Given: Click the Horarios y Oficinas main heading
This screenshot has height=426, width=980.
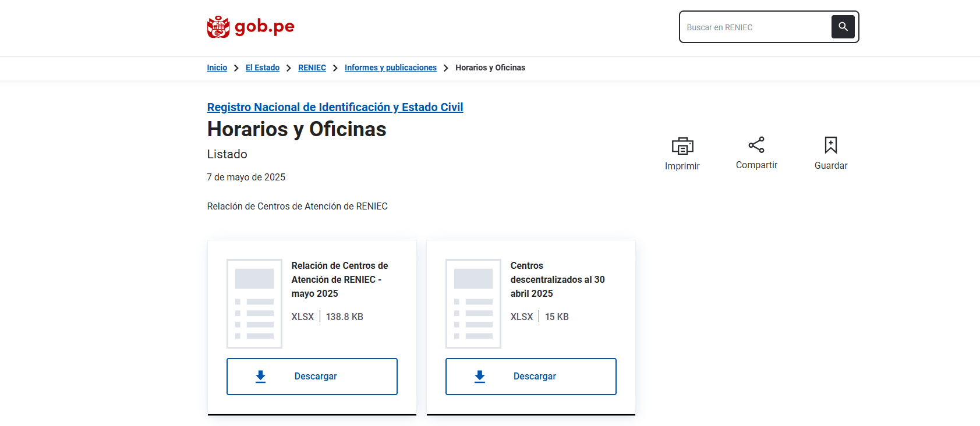Looking at the screenshot, I should (297, 129).
